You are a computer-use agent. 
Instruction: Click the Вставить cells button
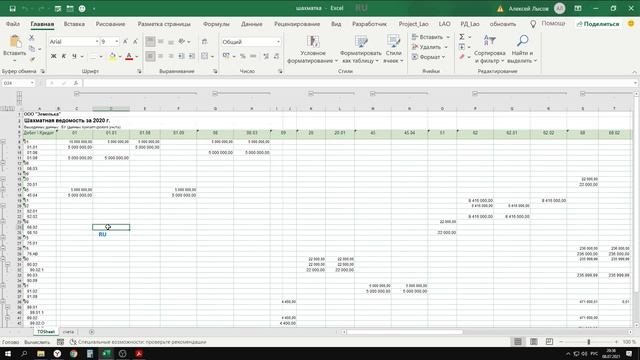click(430, 37)
